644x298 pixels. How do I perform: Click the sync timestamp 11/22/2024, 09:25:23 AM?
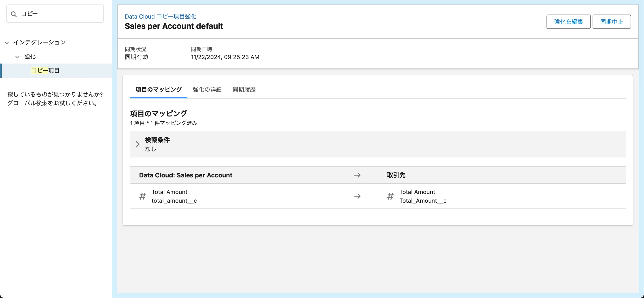pyautogui.click(x=225, y=57)
